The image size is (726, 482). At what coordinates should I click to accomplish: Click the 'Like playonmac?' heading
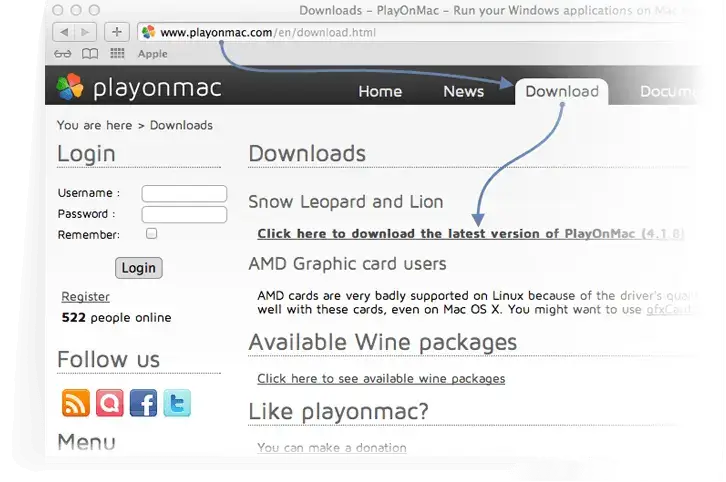(338, 411)
